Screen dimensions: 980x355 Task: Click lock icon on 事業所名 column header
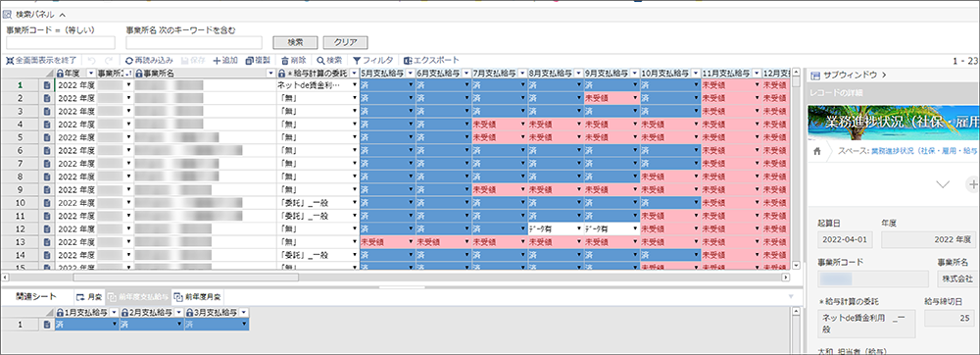click(138, 74)
